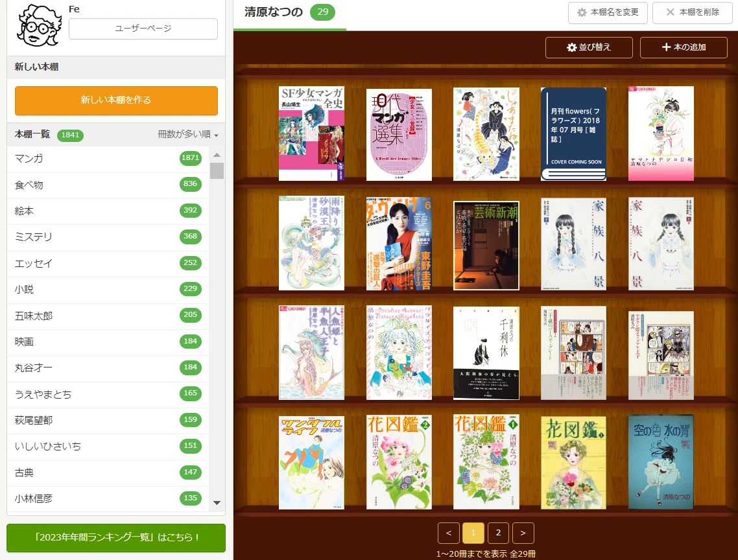Open 花図鑑 volume 1 white cover
The height and width of the screenshot is (560, 738).
coord(486,462)
